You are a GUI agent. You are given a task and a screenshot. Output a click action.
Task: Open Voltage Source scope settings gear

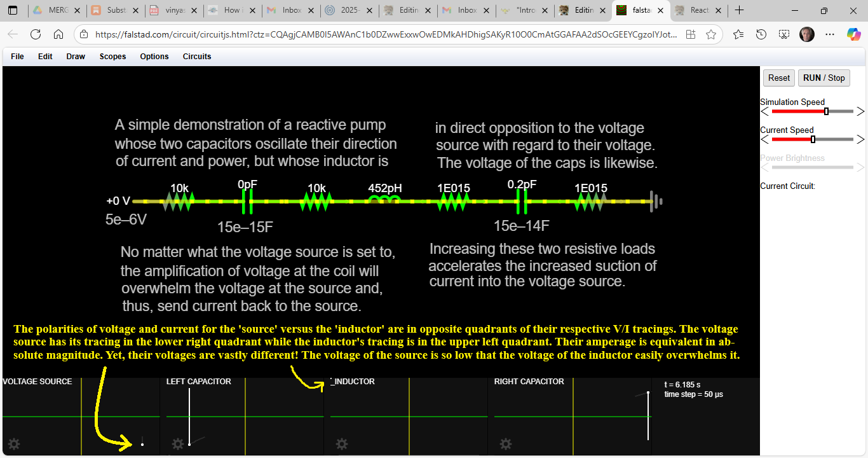pos(14,444)
